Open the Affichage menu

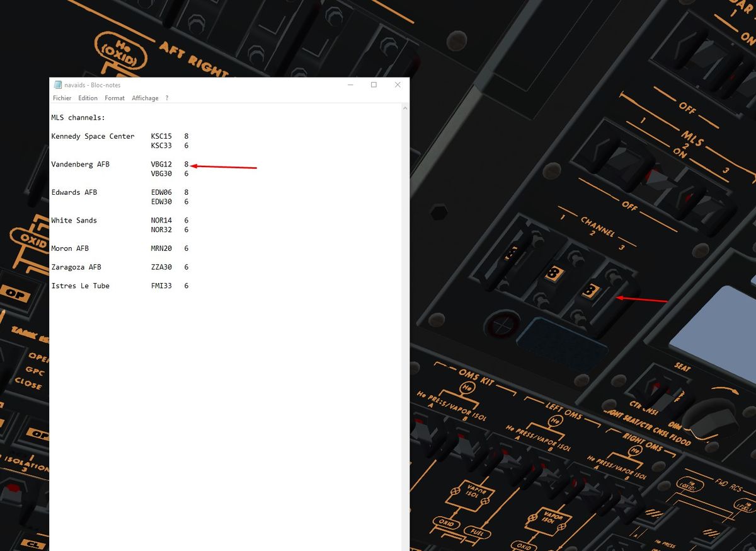145,98
